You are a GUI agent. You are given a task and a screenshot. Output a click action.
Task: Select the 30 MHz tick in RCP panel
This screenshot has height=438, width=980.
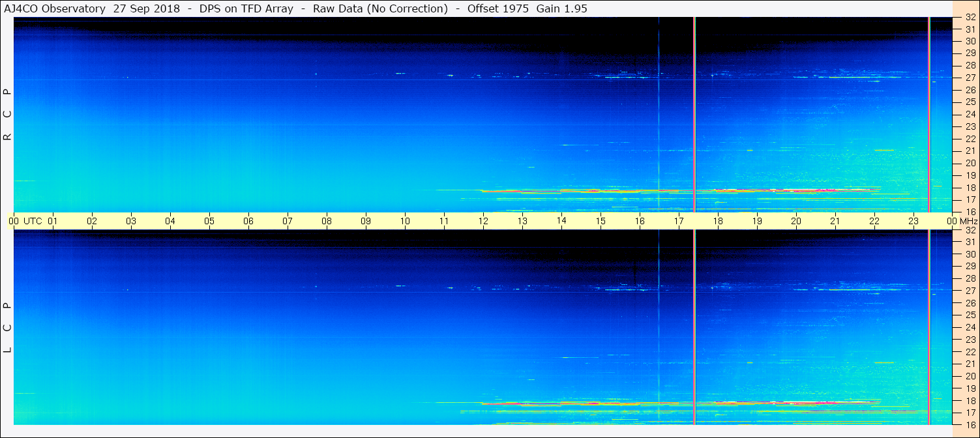[x=970, y=41]
